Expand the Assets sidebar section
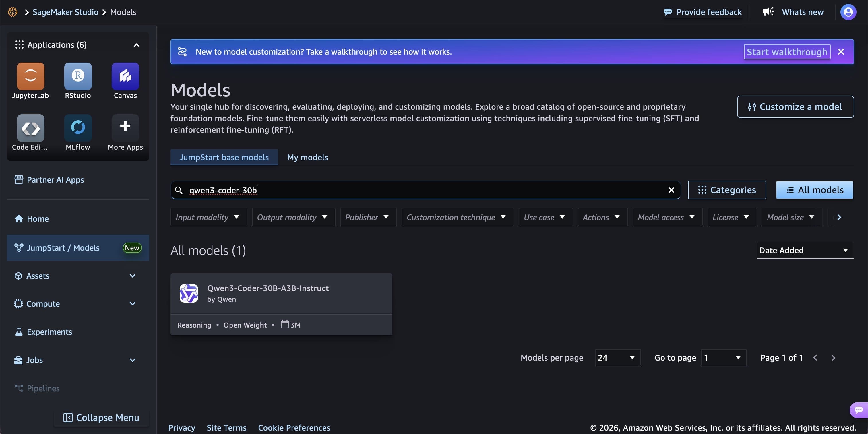Screen dimensions: 868x434 pyautogui.click(x=132, y=276)
